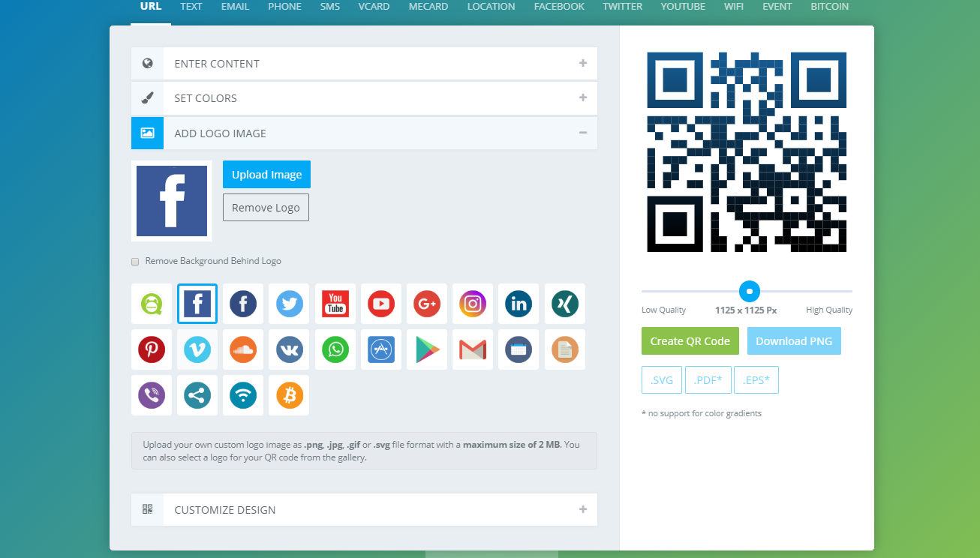Click the "no support for color gradients" note
980x558 pixels.
(x=702, y=413)
